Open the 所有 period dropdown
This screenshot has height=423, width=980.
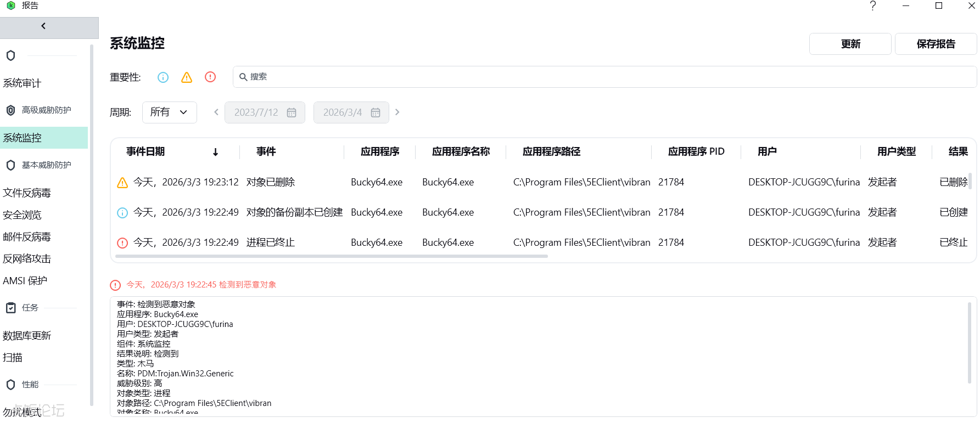(x=170, y=112)
